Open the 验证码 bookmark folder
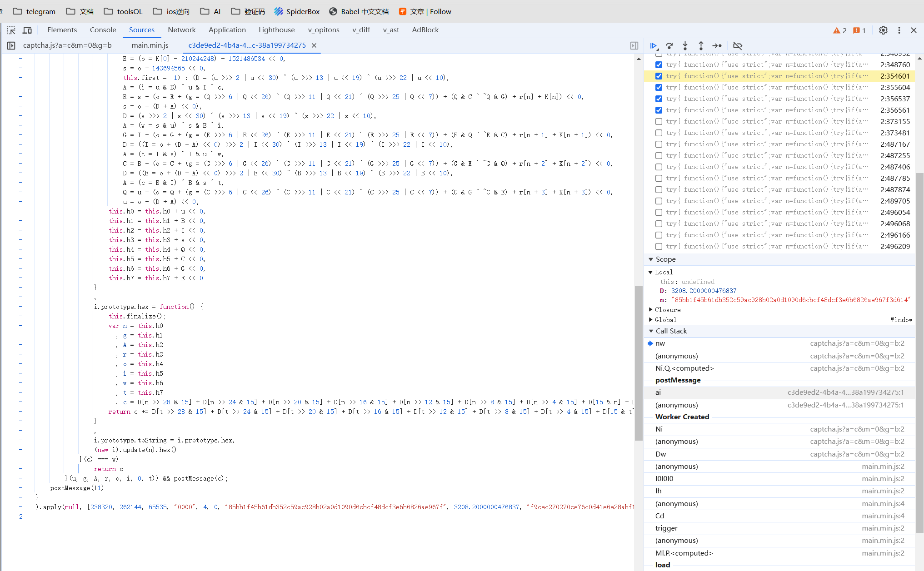This screenshot has width=924, height=571. pos(248,11)
